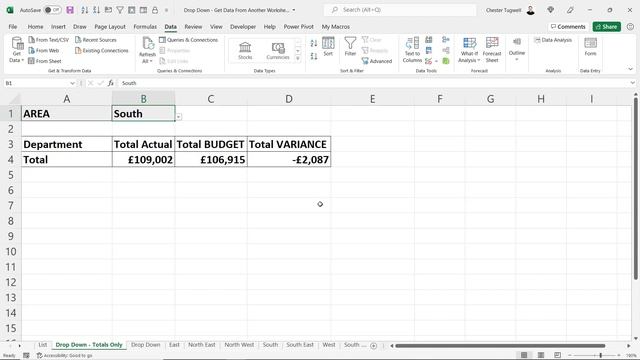Open the dropdown arrow beside cell B1
The width and height of the screenshot is (640, 360).
(179, 117)
